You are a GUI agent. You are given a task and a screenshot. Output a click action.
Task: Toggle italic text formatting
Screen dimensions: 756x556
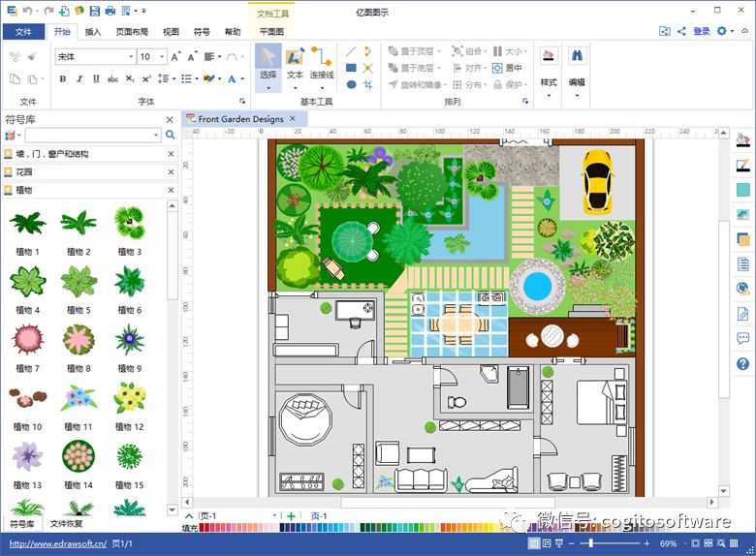coord(79,79)
